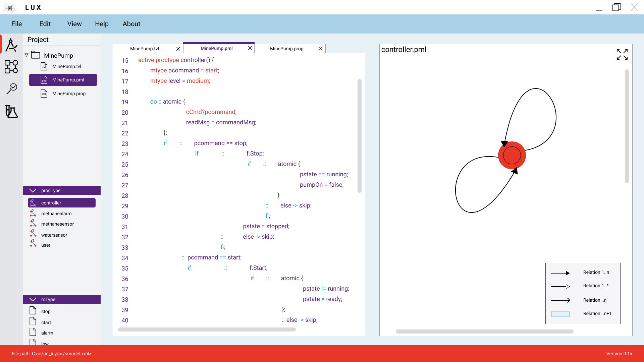Image resolution: width=644 pixels, height=362 pixels.
Task: Collapse the procType section chevron
Action: click(x=33, y=190)
